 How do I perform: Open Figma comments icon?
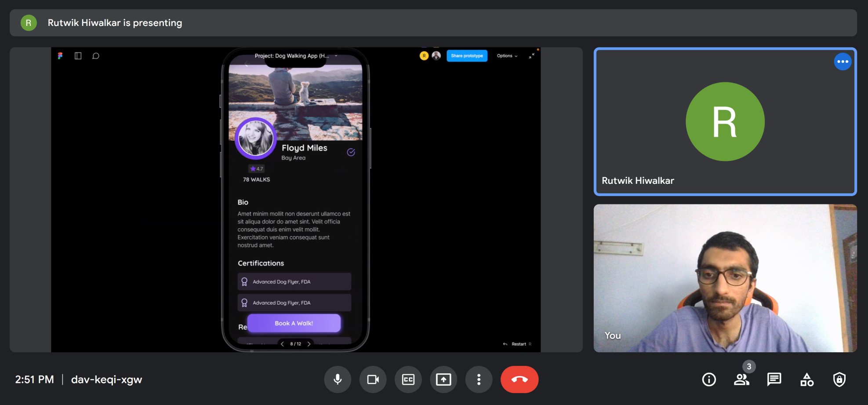[96, 56]
